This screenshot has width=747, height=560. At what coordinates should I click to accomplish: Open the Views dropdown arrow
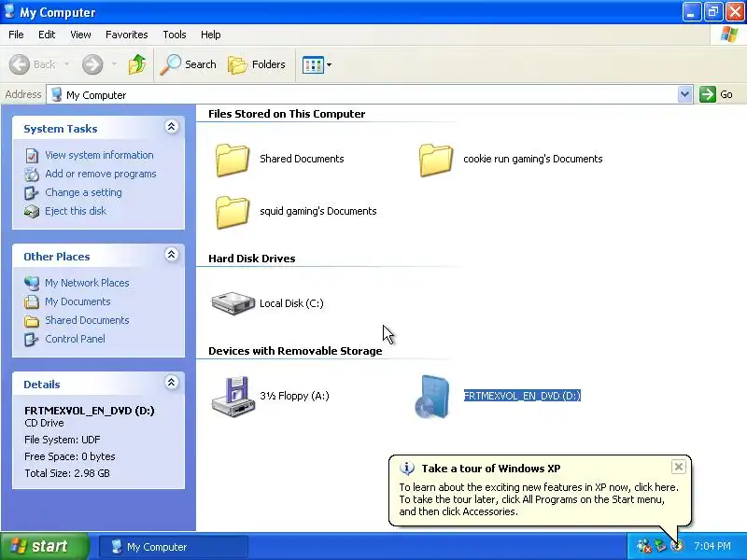330,64
